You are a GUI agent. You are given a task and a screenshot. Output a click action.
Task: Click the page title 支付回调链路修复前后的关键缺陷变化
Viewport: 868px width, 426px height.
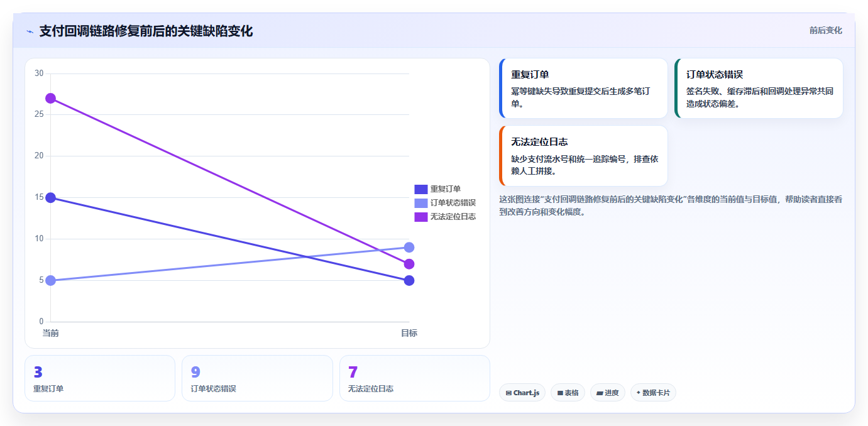point(146,31)
